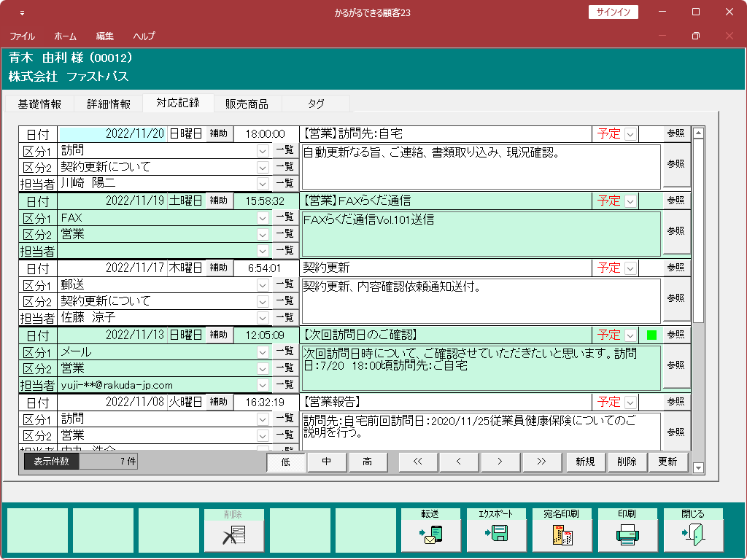The image size is (747, 560).
Task: Click the 新規 button
Action: 585,462
